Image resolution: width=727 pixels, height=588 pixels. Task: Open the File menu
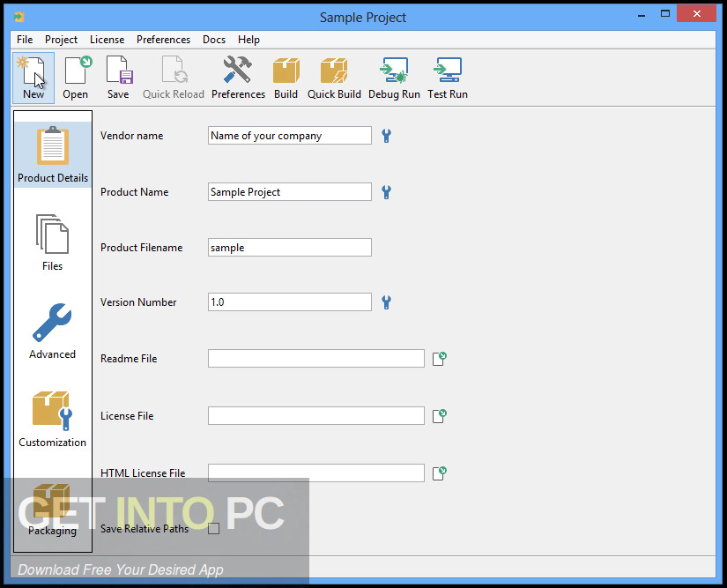[x=25, y=40]
